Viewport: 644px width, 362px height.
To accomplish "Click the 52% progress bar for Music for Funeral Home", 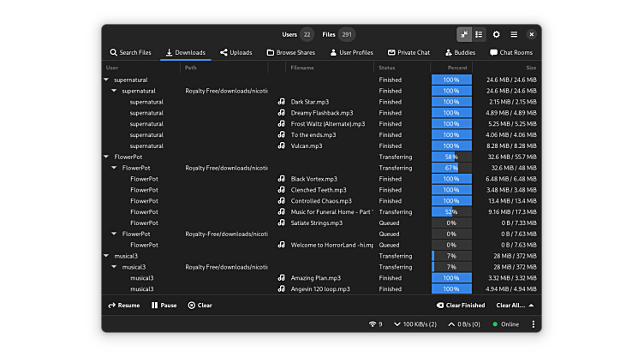I will 451,211.
